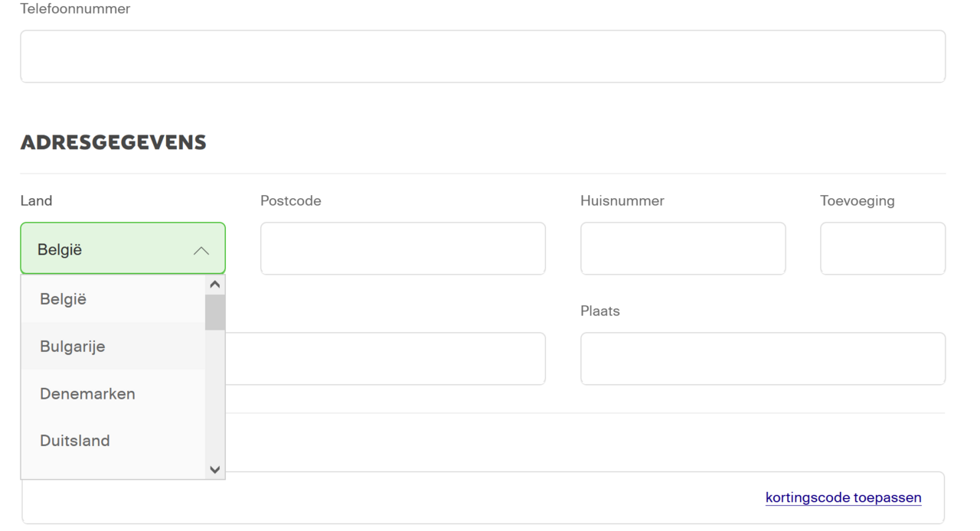Click the 'kortingscode toepassen' link
The width and height of the screenshot is (980, 531).
(843, 498)
